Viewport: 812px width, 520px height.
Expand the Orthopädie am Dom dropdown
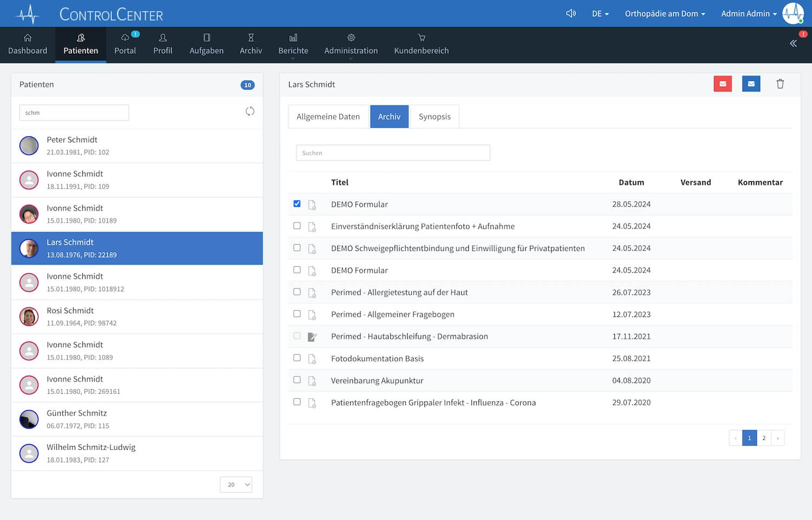[664, 14]
